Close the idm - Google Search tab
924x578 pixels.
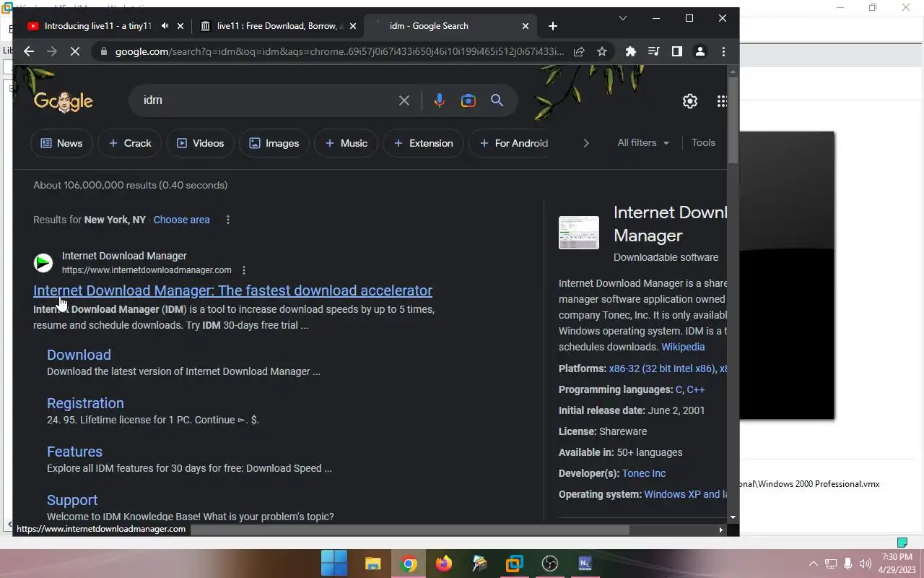coord(526,26)
